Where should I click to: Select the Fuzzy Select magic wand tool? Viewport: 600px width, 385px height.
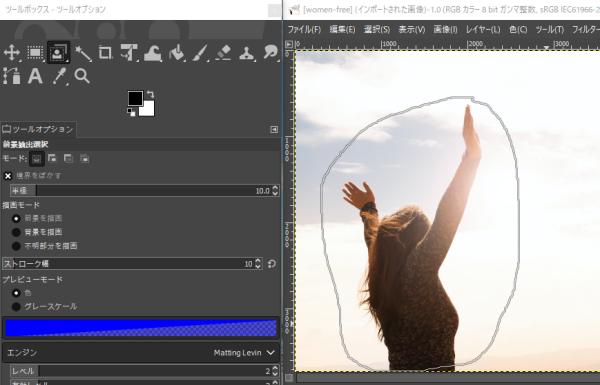(x=83, y=53)
